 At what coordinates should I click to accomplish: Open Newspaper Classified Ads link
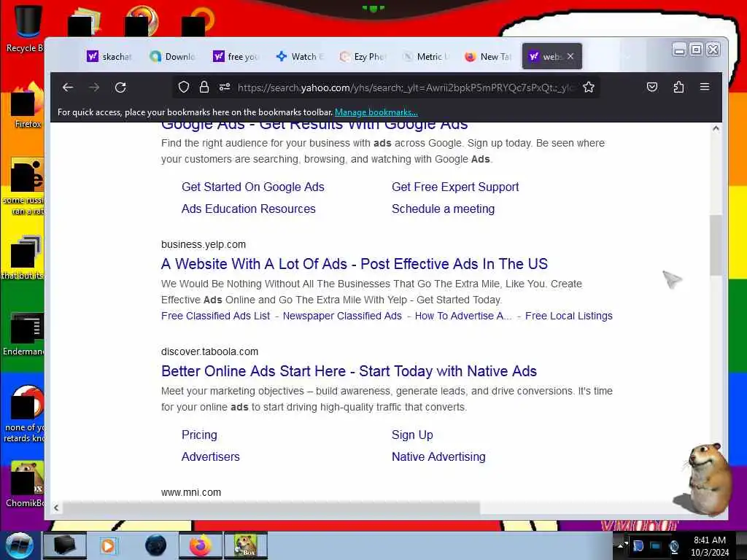click(342, 316)
